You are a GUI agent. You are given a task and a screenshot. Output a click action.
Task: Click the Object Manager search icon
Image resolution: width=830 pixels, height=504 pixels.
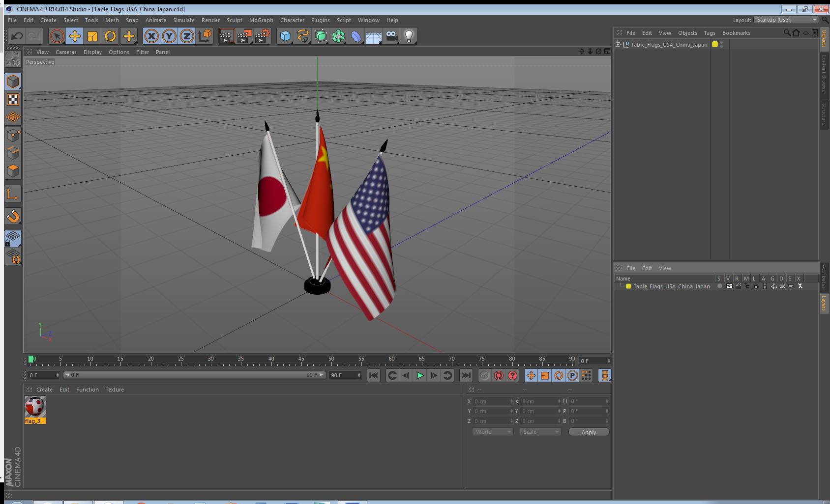pos(787,33)
